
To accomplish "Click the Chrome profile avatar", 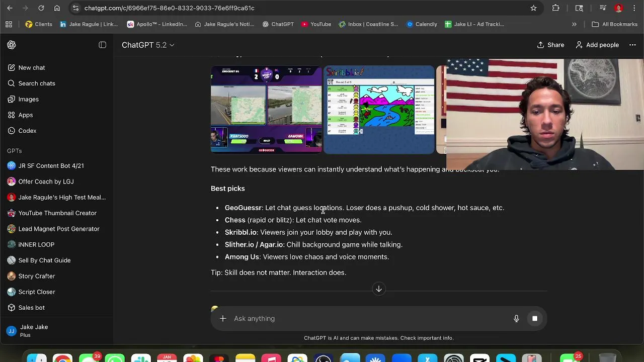I will (x=619, y=8).
